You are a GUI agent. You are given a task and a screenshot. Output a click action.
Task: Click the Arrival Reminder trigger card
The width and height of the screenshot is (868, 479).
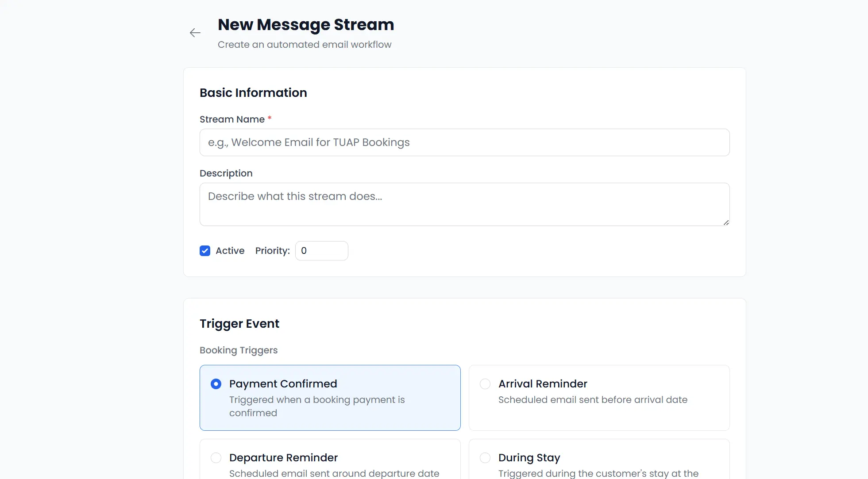pos(598,398)
